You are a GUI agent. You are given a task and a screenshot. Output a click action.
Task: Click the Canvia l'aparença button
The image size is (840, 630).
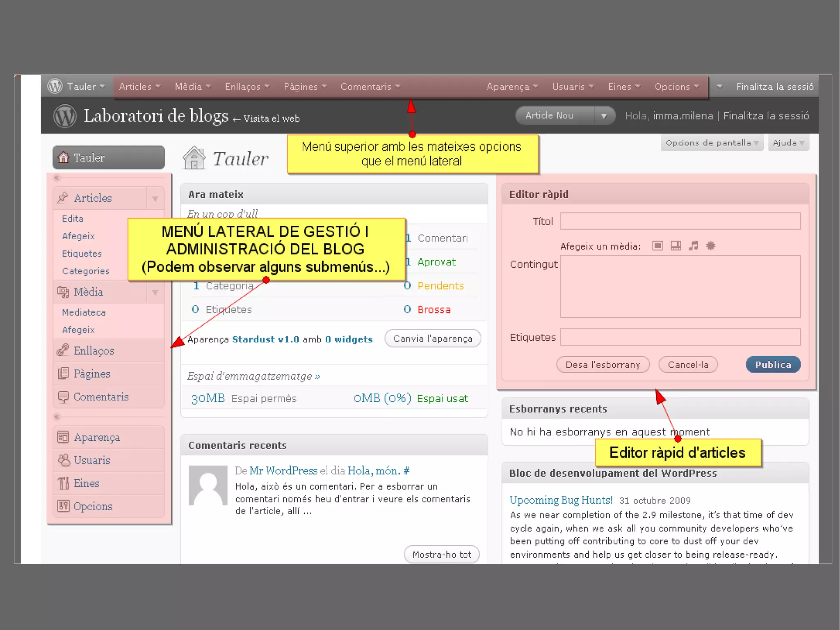coord(432,339)
